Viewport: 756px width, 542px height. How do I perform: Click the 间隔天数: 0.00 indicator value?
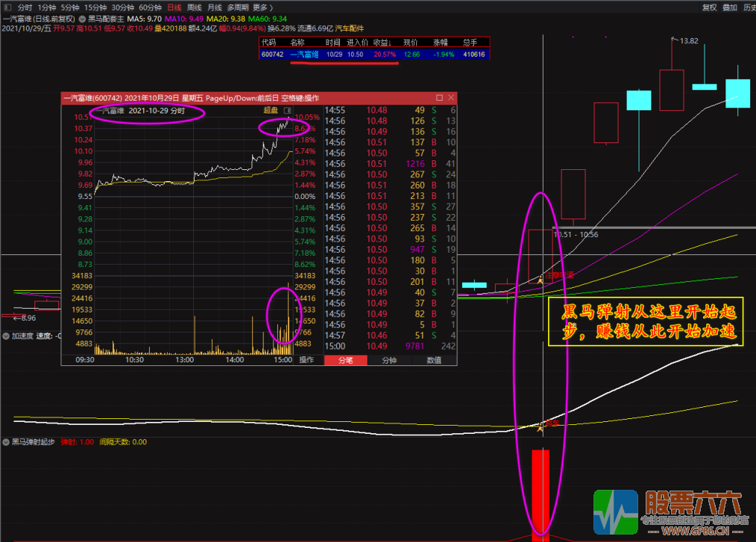[123, 442]
